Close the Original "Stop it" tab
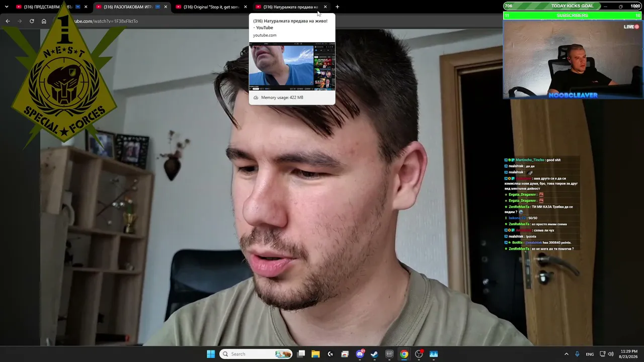 tap(246, 7)
